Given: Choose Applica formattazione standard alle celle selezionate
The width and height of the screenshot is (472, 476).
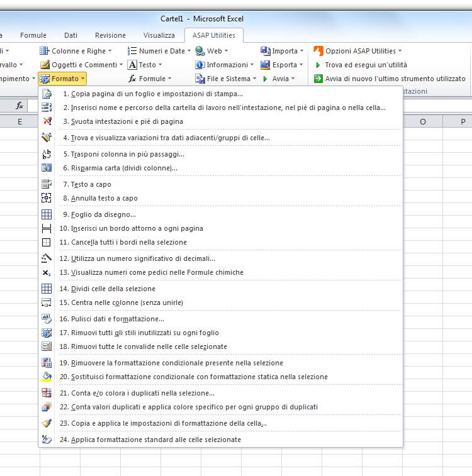Looking at the screenshot, I should 221,440.
